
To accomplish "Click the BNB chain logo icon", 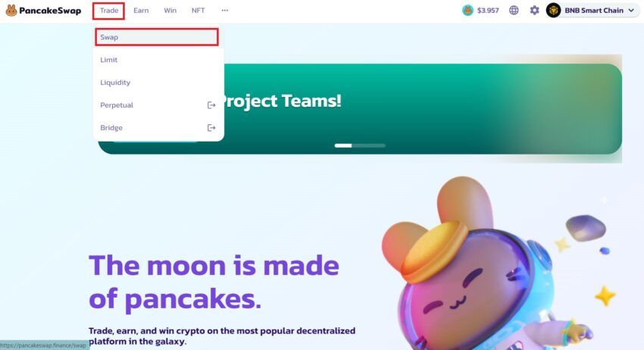I will (x=553, y=11).
